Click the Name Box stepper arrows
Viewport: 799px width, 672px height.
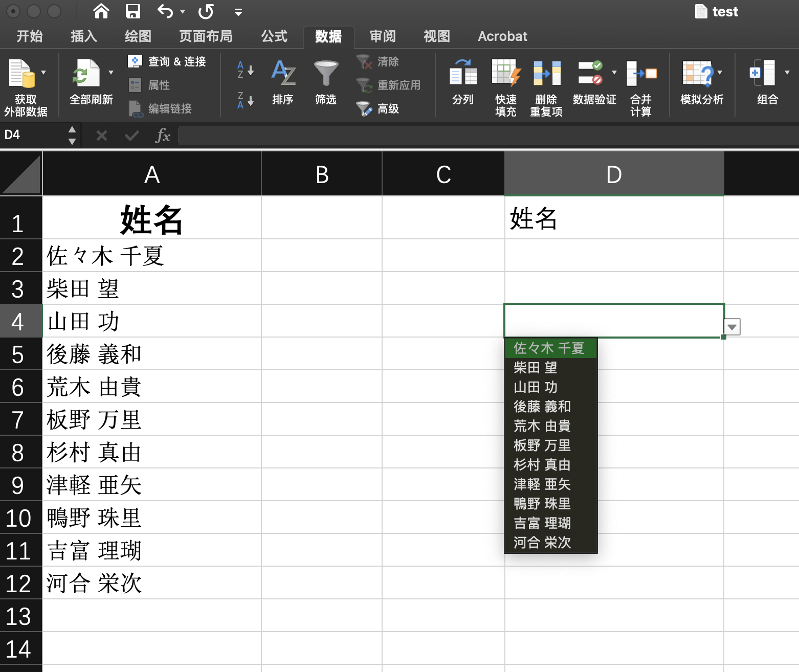[x=72, y=135]
